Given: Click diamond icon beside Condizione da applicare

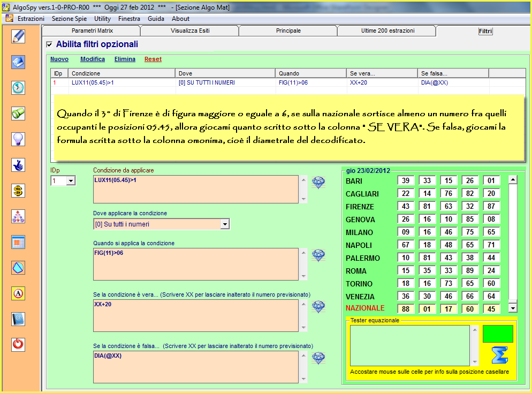Looking at the screenshot, I should click(x=318, y=182).
